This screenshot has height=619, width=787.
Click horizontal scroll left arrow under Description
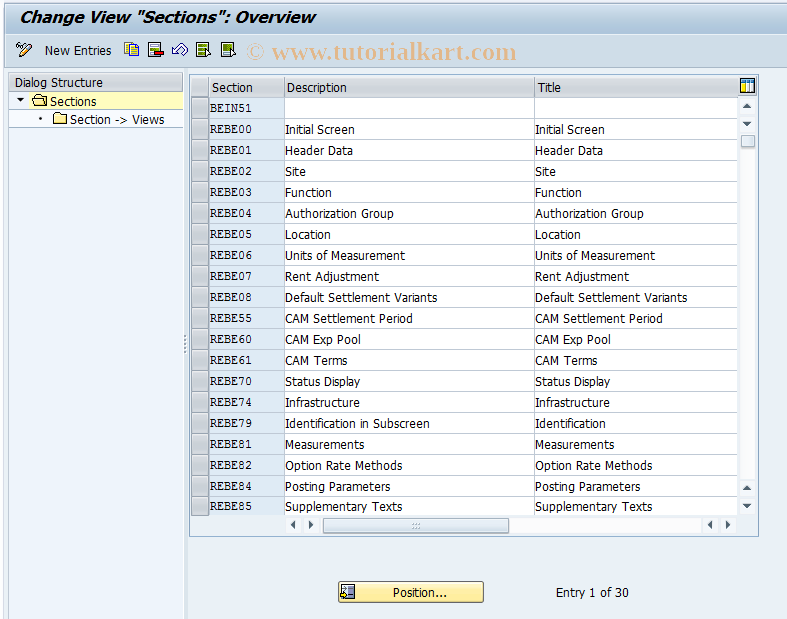click(x=293, y=525)
